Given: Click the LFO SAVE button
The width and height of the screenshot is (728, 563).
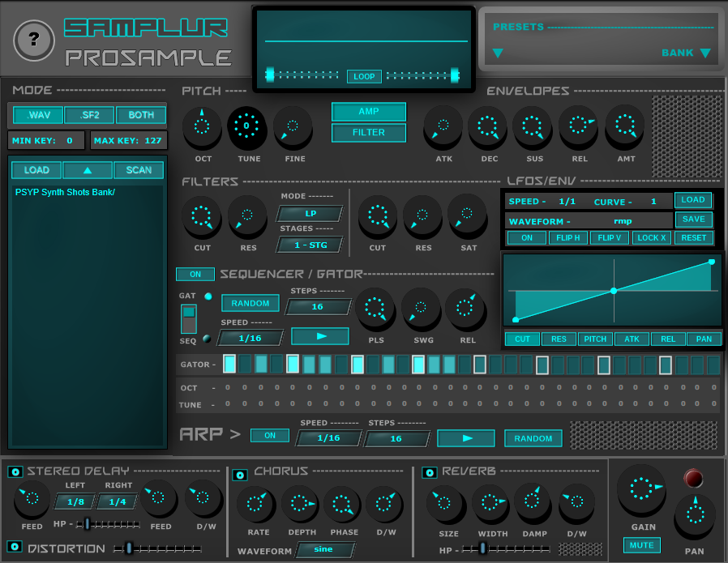Looking at the screenshot, I should pos(694,220).
